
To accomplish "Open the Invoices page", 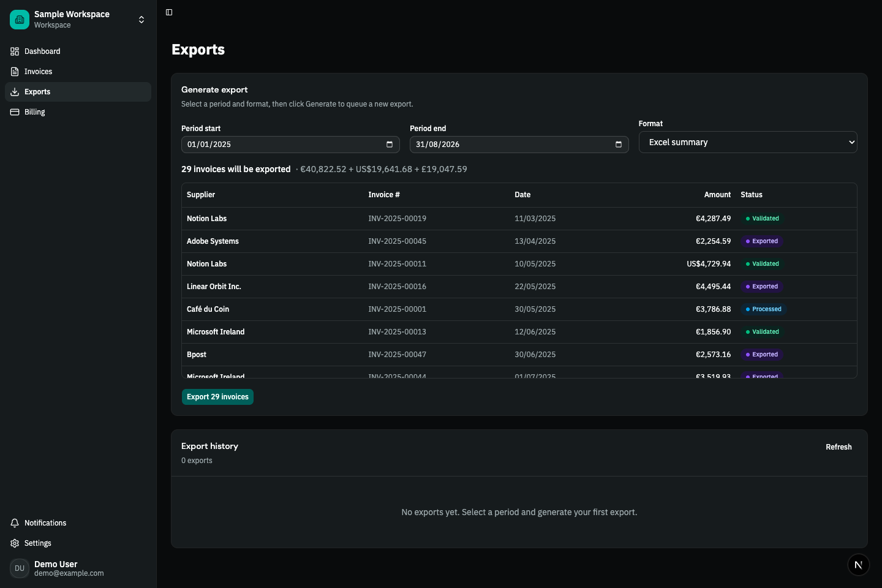I will (x=78, y=72).
